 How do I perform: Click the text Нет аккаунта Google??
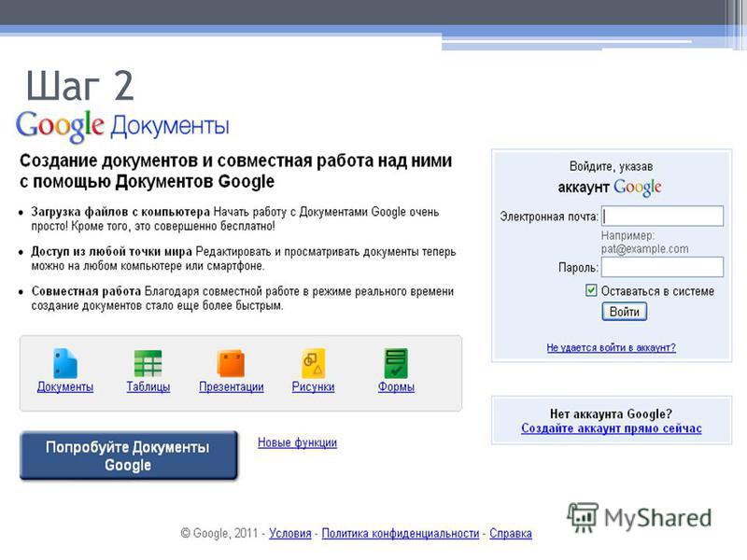click(x=612, y=413)
